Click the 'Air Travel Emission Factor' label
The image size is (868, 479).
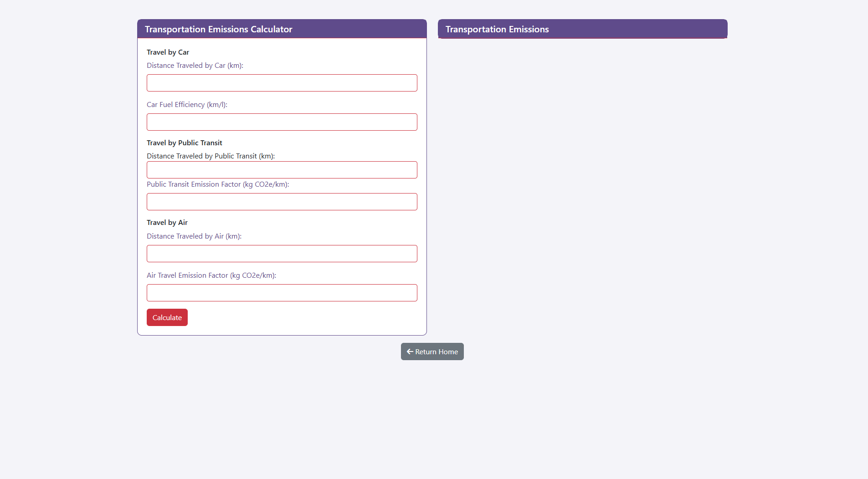point(211,275)
